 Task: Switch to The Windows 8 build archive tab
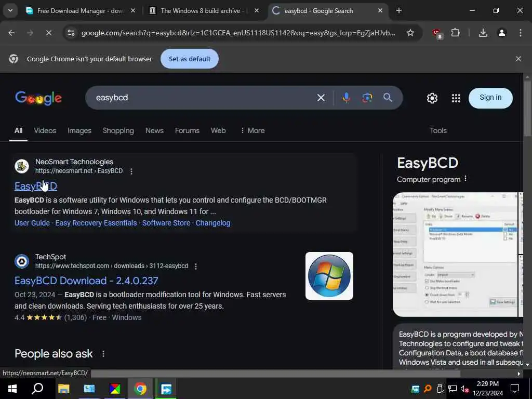(202, 11)
